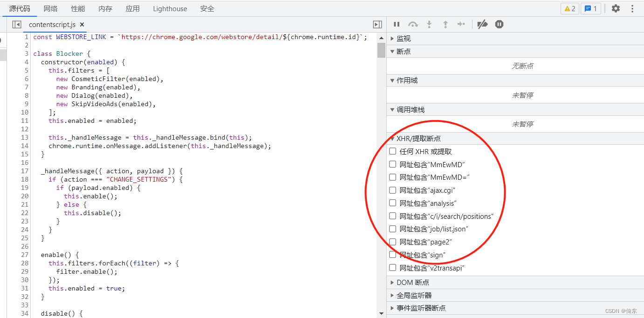Enable breakpoint for "v2transapi"
Screen dimensions: 644x318
tap(393, 268)
